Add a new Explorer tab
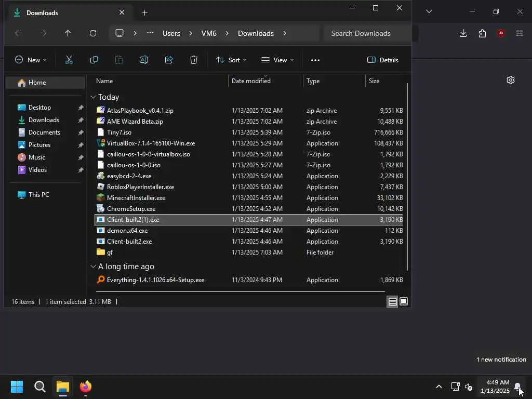 (x=145, y=13)
